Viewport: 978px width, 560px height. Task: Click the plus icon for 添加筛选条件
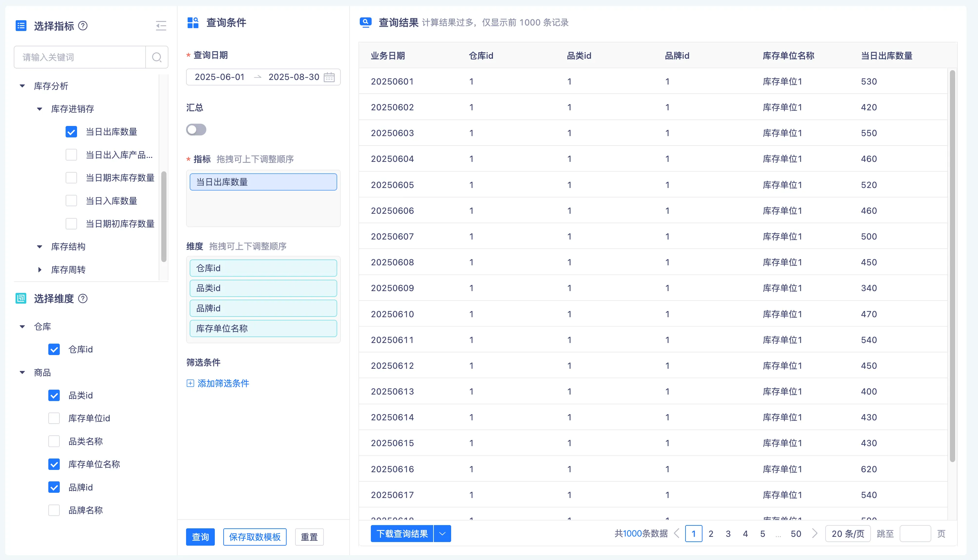click(190, 383)
